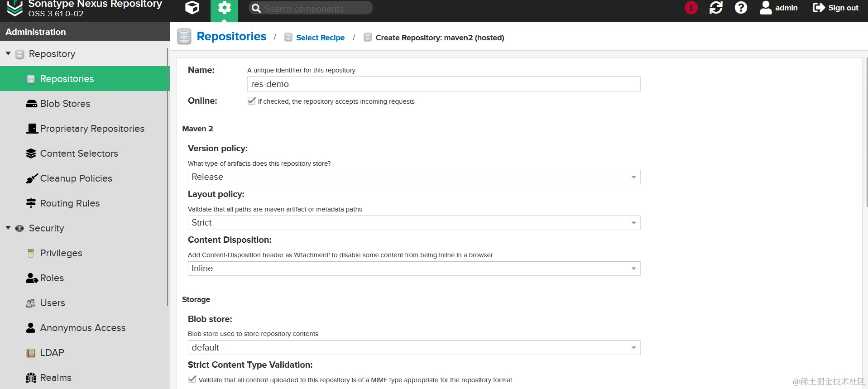Open the Version policy dropdown
Viewport: 868px width, 389px height.
(414, 177)
